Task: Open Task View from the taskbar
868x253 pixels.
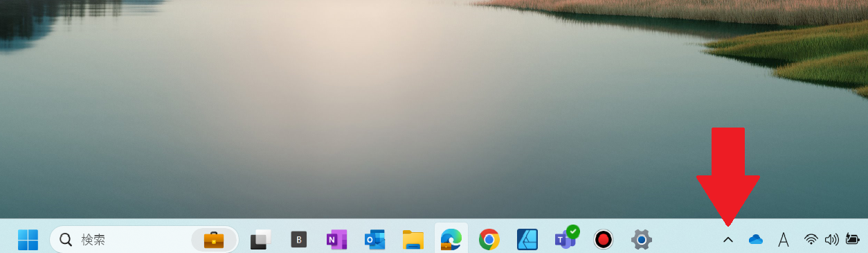Action: 260,240
